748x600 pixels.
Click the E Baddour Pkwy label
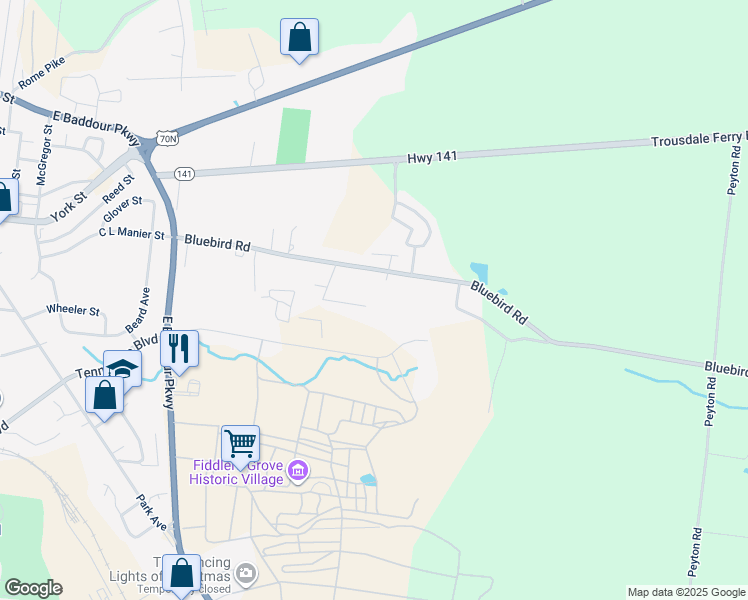point(96,127)
